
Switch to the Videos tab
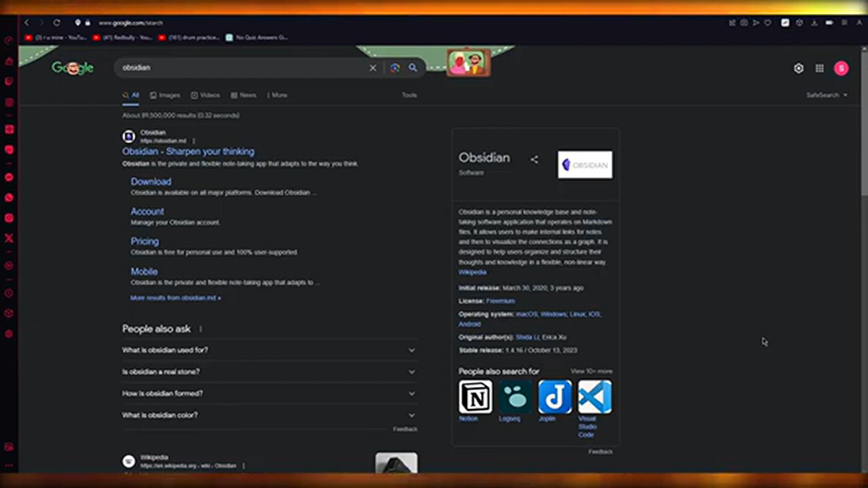205,95
